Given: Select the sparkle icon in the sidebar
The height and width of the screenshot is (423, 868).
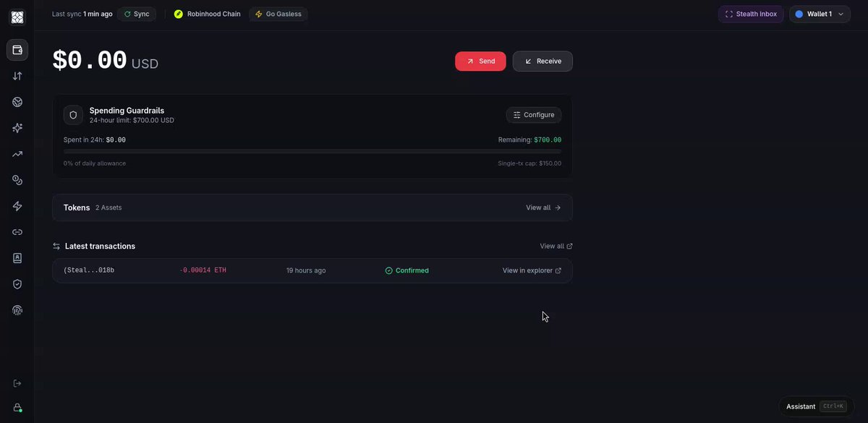Looking at the screenshot, I should pos(17,128).
